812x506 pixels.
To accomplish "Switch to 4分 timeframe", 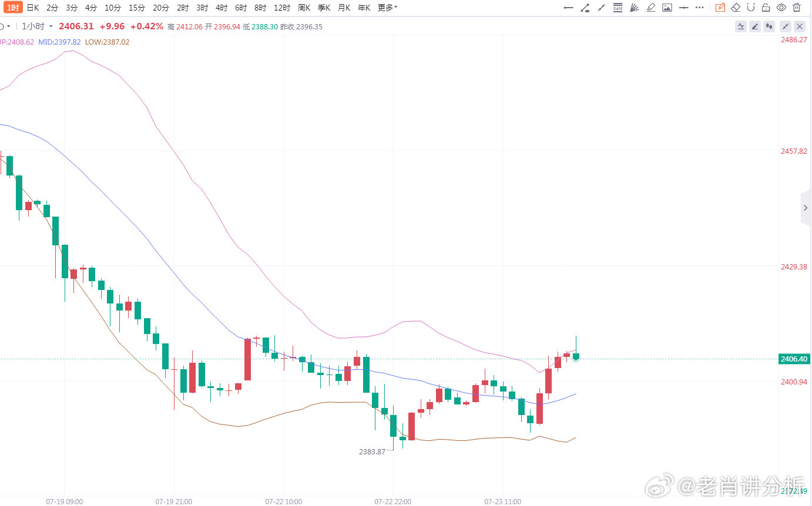I will pyautogui.click(x=91, y=8).
